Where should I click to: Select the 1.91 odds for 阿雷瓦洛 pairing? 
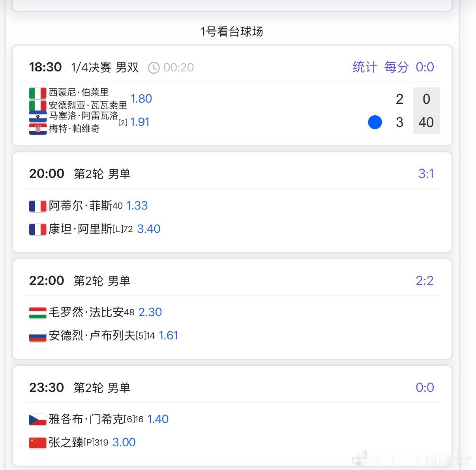(139, 122)
